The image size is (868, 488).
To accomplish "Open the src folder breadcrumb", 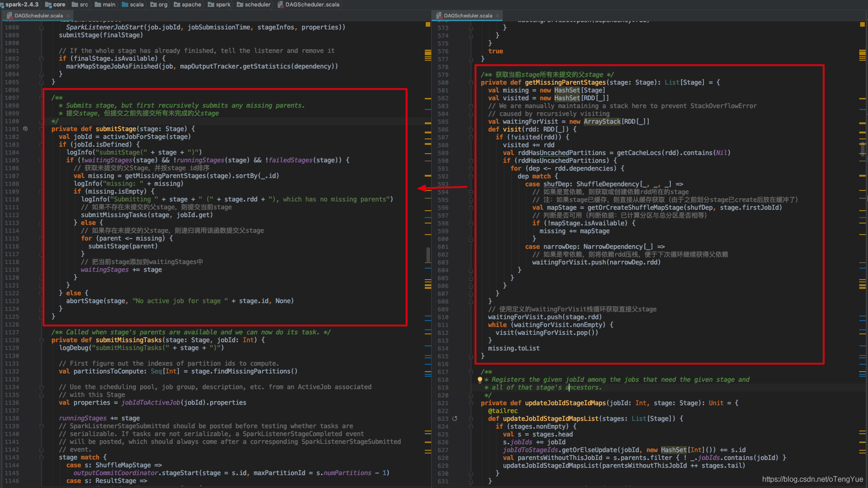I will (x=80, y=5).
